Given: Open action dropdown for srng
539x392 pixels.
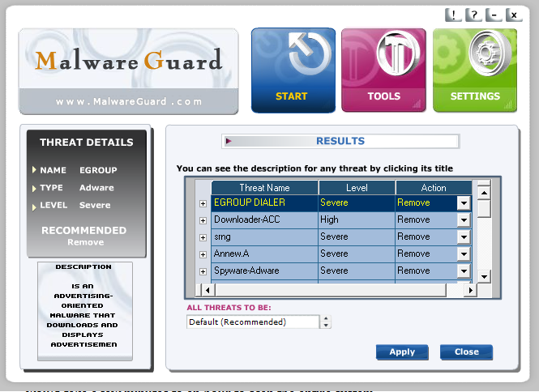Looking at the screenshot, I should (464, 236).
